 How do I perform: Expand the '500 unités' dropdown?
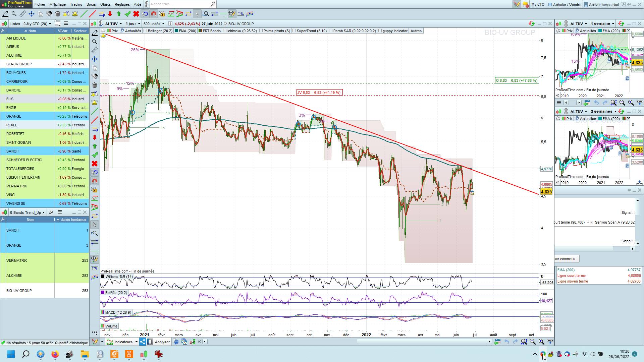154,24
